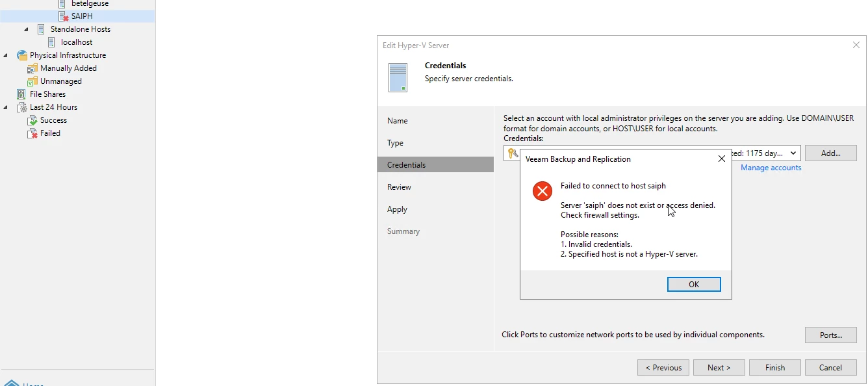Close the Veeam Backup and Replication message box
Screen dimensions: 868x386
[x=721, y=159]
